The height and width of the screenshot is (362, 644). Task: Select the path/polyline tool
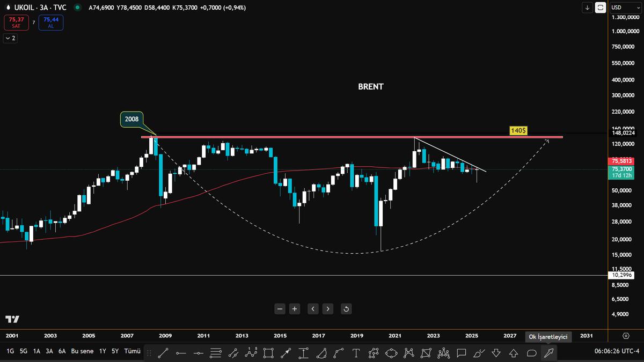(x=374, y=353)
